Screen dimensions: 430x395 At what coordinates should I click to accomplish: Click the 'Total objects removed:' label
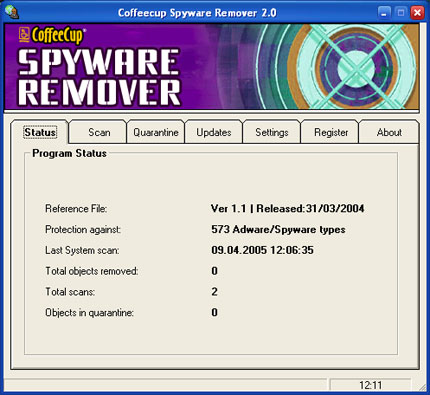point(92,271)
